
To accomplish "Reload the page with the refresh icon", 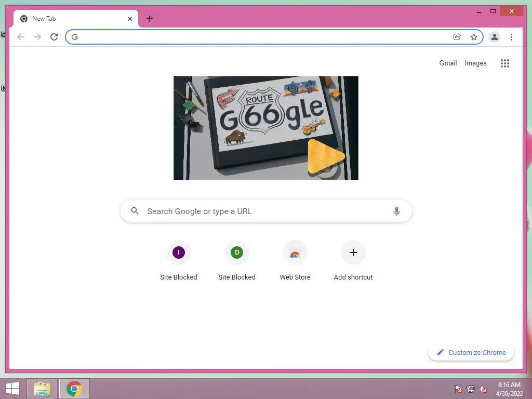I will click(x=54, y=37).
